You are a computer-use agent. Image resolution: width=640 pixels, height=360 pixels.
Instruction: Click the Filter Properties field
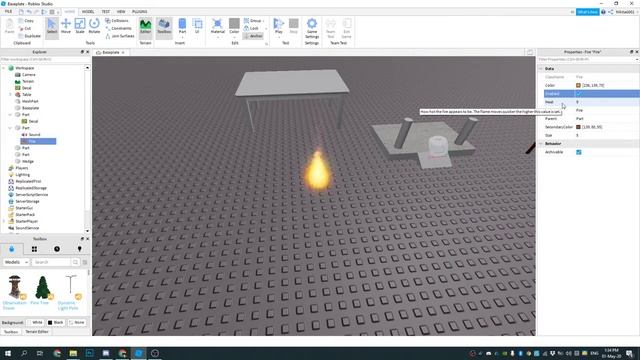[x=588, y=60]
